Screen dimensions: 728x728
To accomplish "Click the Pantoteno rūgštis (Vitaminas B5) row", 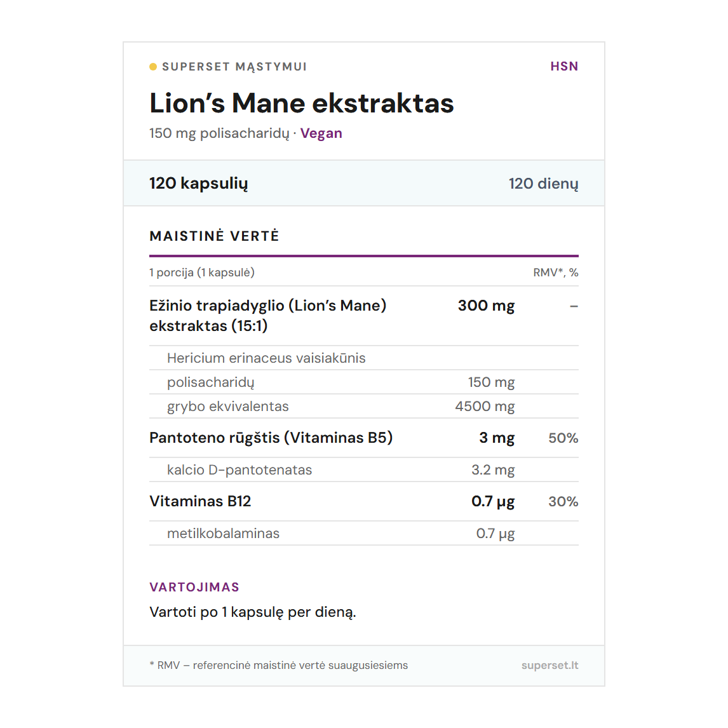I will (x=271, y=438).
